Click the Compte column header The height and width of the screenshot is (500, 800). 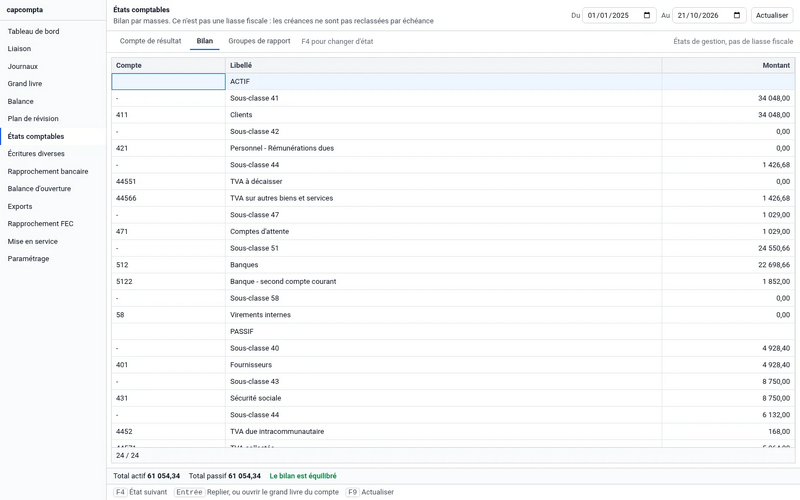point(168,65)
